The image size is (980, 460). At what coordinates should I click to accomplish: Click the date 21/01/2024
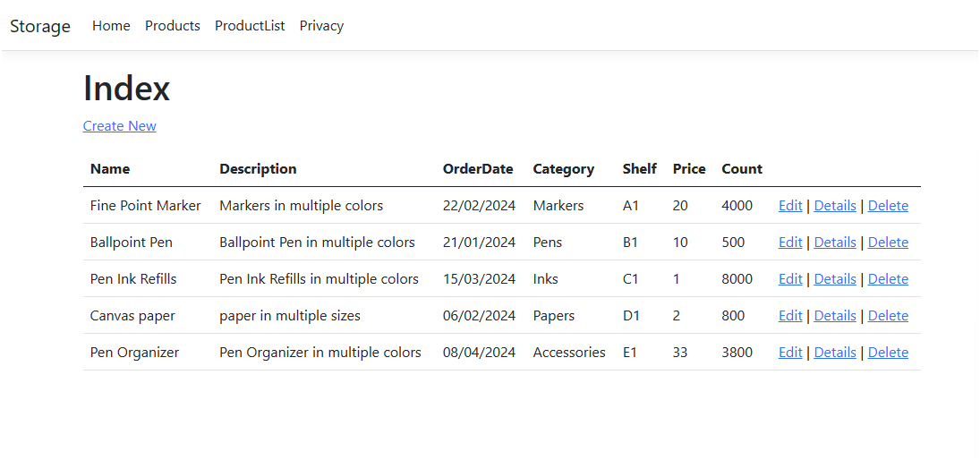pos(480,243)
